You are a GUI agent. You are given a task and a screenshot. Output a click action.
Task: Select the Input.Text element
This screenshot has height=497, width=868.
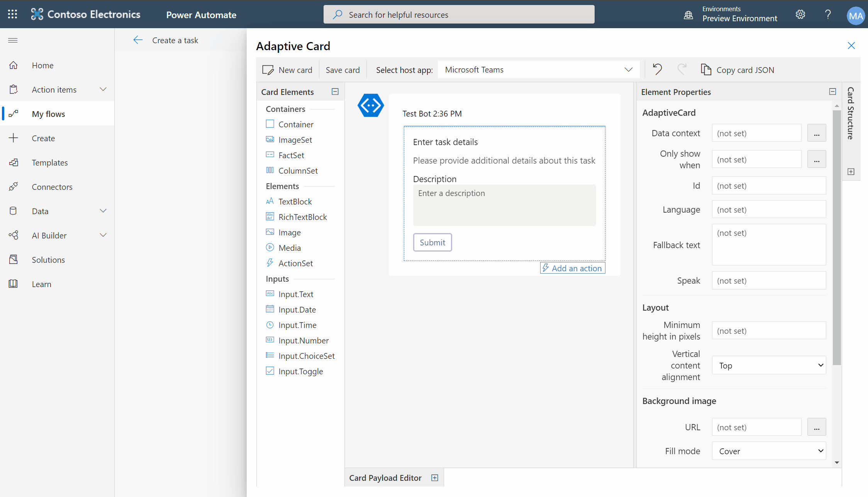pos(290,294)
